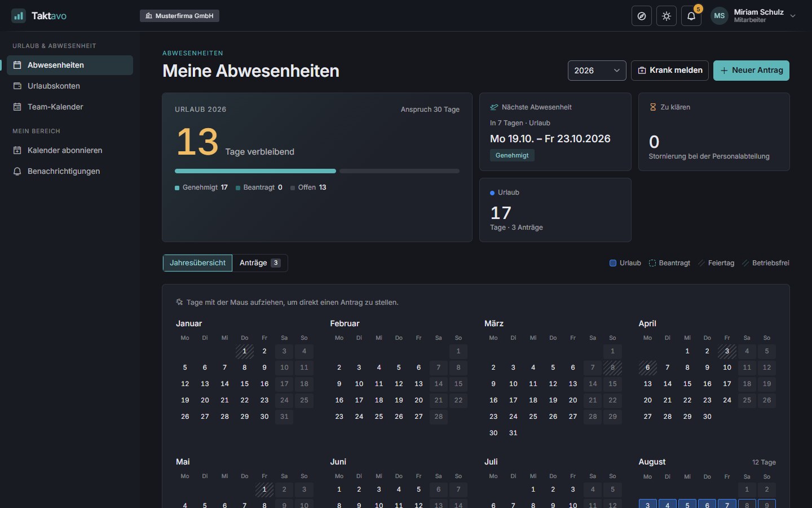Open Urlaubskonten in the sidebar

pyautogui.click(x=70, y=86)
